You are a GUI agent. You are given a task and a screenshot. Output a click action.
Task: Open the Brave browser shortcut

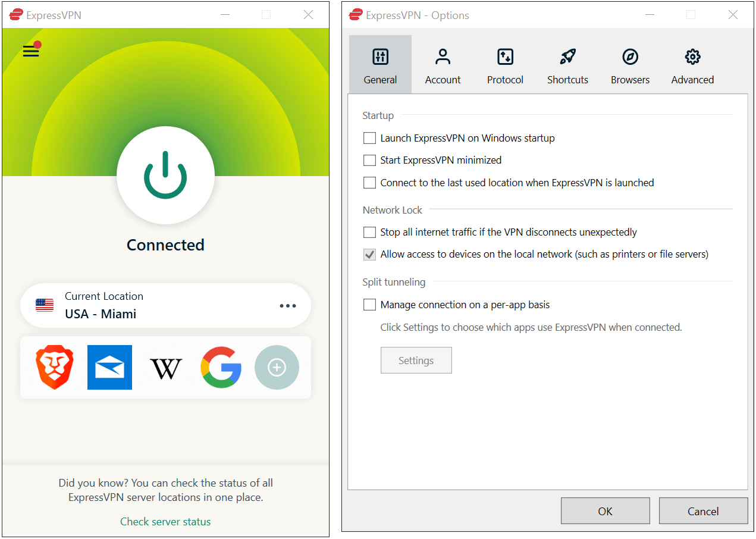coord(55,368)
